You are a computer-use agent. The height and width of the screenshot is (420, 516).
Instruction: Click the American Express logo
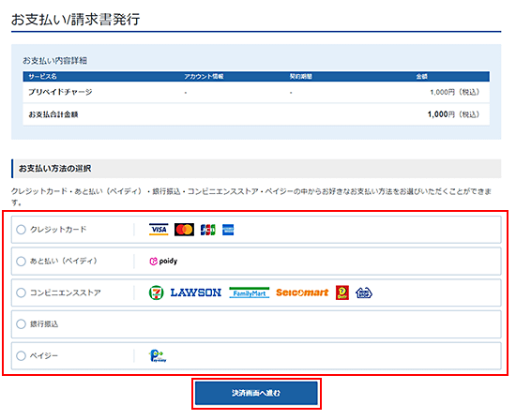click(x=228, y=230)
